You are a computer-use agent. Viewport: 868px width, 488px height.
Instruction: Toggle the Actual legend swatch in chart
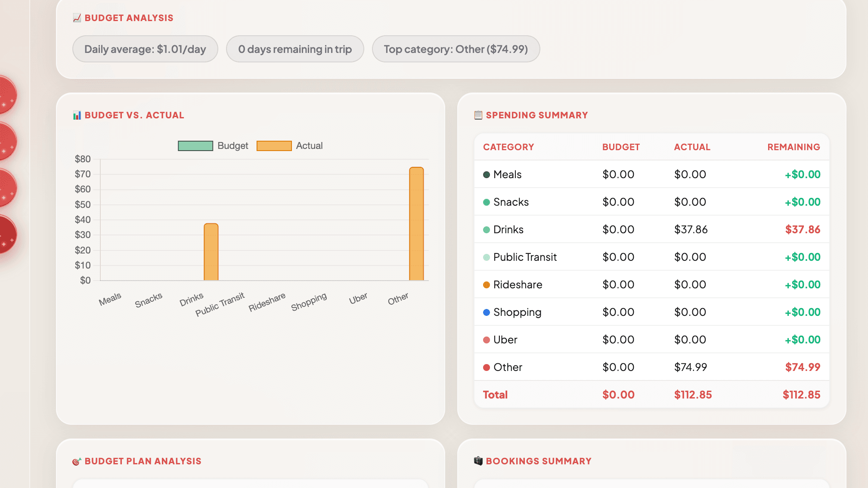coord(274,146)
